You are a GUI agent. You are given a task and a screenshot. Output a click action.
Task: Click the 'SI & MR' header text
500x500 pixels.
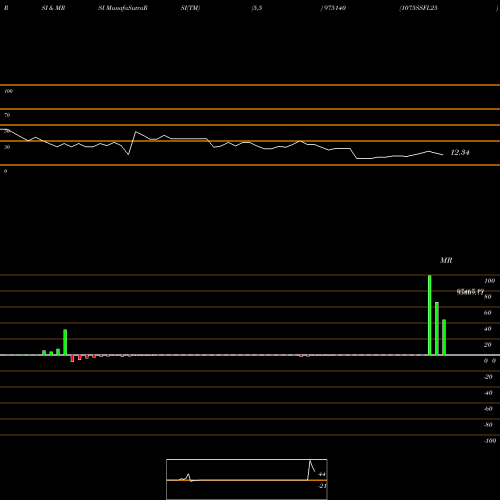tap(53, 8)
